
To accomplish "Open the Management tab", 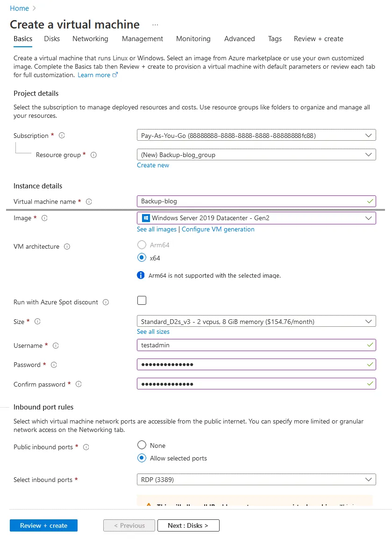I will coord(143,39).
